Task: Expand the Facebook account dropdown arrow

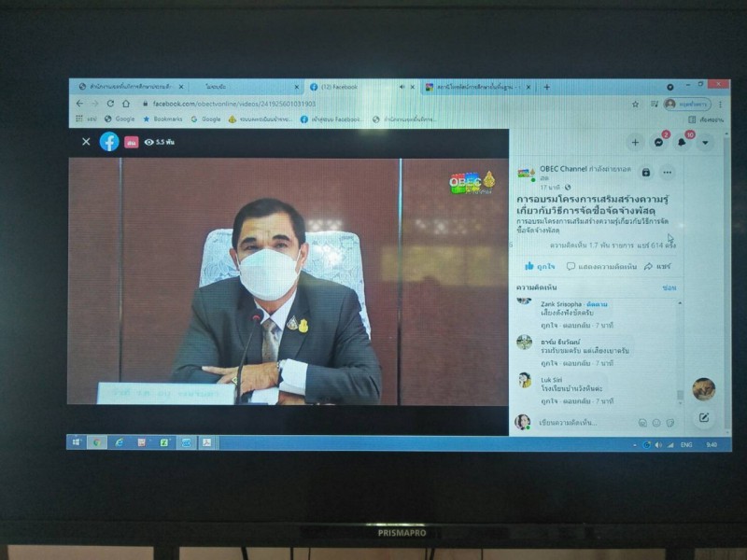Action: pos(705,143)
